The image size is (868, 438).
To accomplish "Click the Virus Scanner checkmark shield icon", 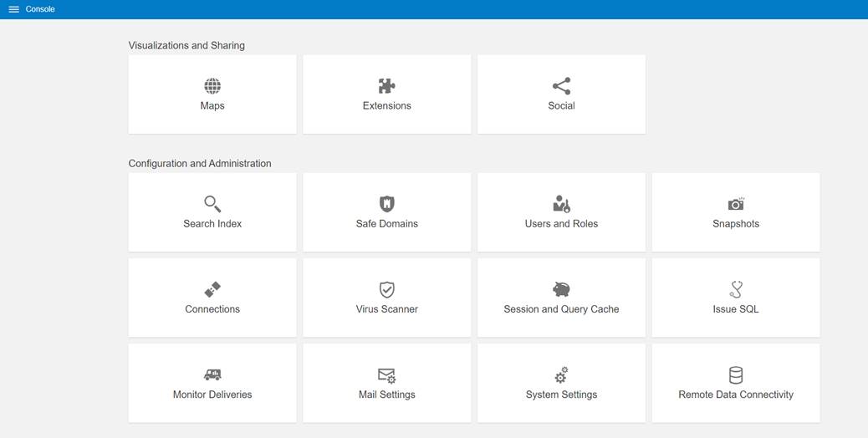I will click(387, 289).
